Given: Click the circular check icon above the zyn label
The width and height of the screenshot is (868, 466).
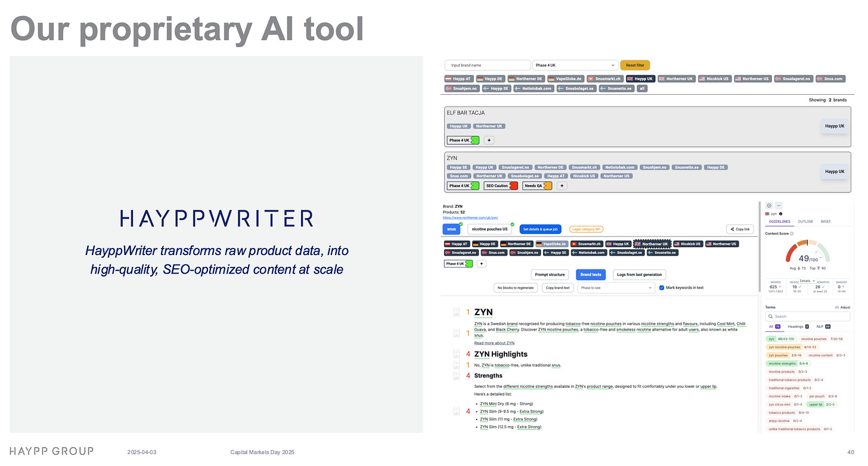Looking at the screenshot, I should [769, 206].
